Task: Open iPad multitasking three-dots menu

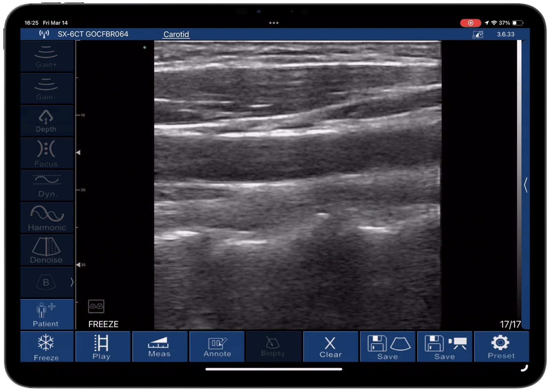Action: click(274, 23)
